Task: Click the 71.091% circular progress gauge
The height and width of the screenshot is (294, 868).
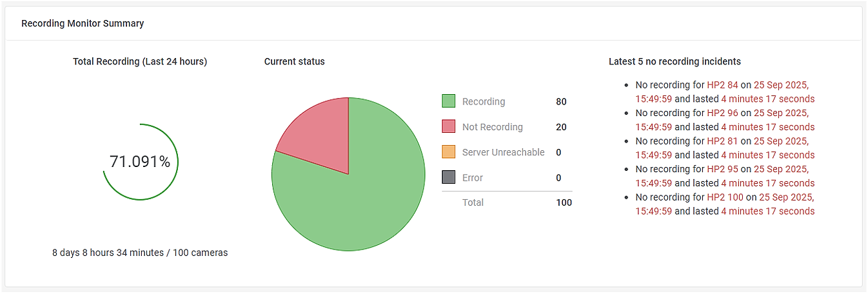Action: click(140, 162)
